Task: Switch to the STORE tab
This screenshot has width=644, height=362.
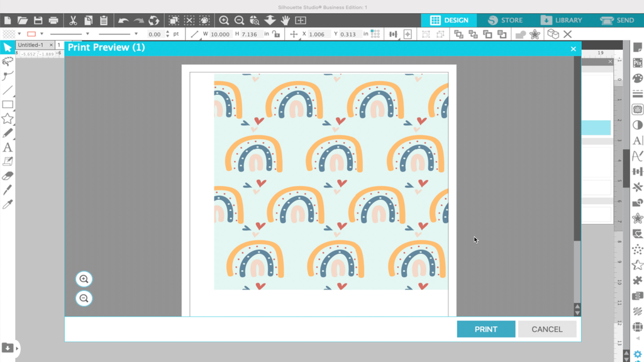Action: click(507, 19)
